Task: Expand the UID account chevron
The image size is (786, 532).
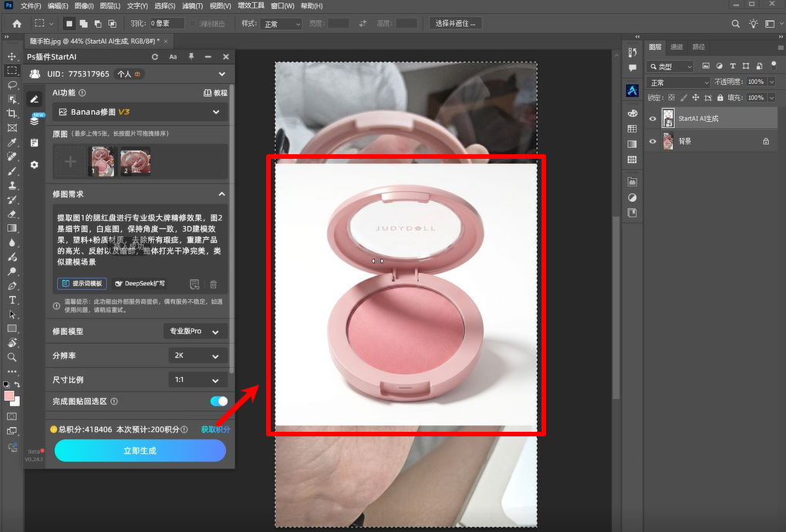Action: click(221, 74)
